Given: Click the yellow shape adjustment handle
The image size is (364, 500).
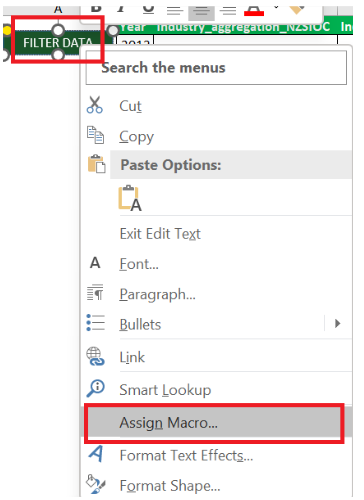Looking at the screenshot, I should [7, 31].
